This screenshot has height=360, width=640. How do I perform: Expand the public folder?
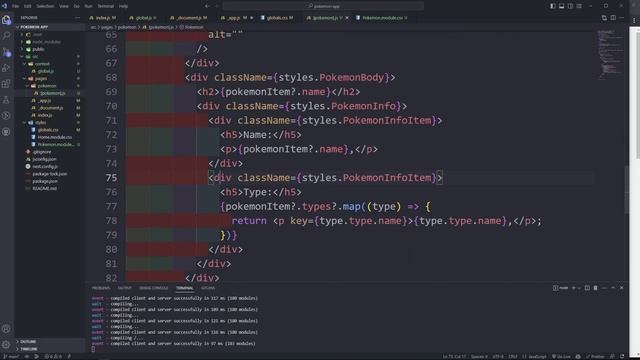(49, 49)
